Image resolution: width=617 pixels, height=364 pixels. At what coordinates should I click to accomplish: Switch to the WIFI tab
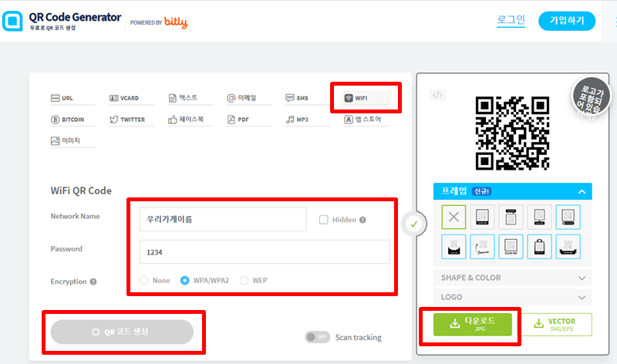366,99
